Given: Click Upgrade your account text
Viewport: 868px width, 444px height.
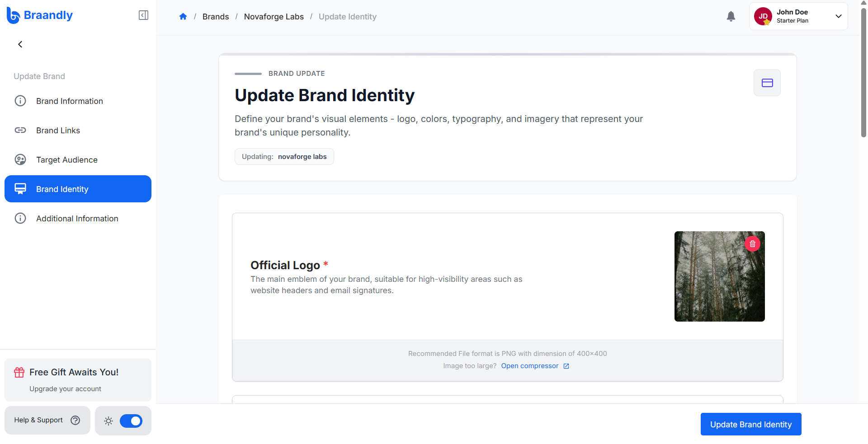Looking at the screenshot, I should (65, 389).
